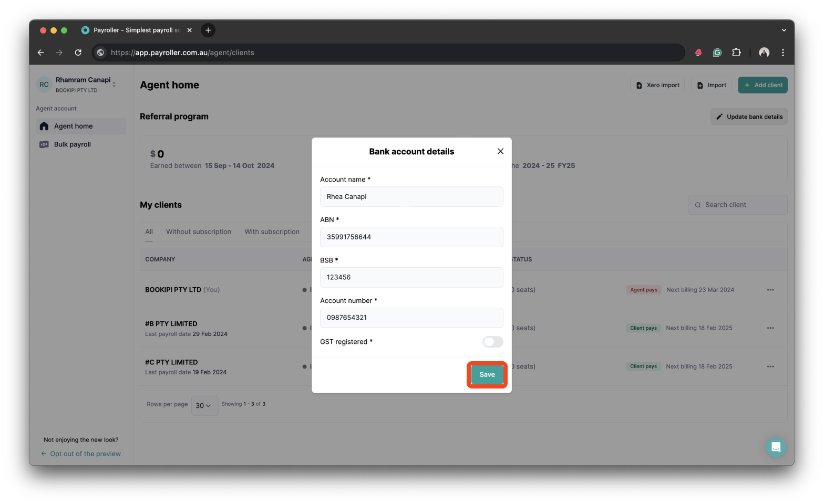Go back with browser back arrow
The image size is (824, 504).
pyautogui.click(x=40, y=52)
